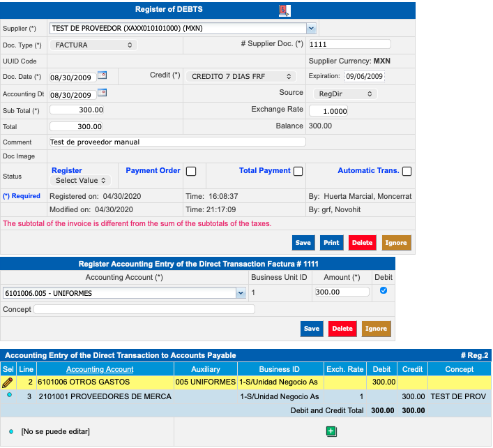Open the Accounting Dt calendar picker
Screen dimensions: 493x448
coord(102,93)
